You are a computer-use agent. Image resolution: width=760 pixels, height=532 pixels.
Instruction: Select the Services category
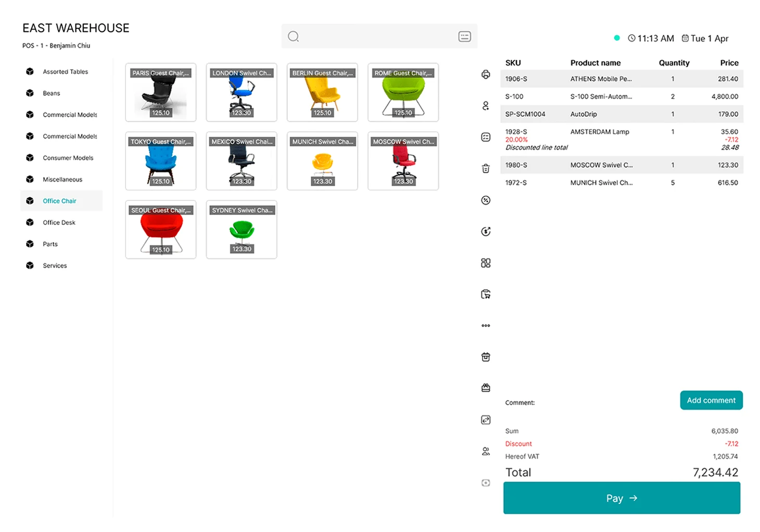pyautogui.click(x=61, y=265)
